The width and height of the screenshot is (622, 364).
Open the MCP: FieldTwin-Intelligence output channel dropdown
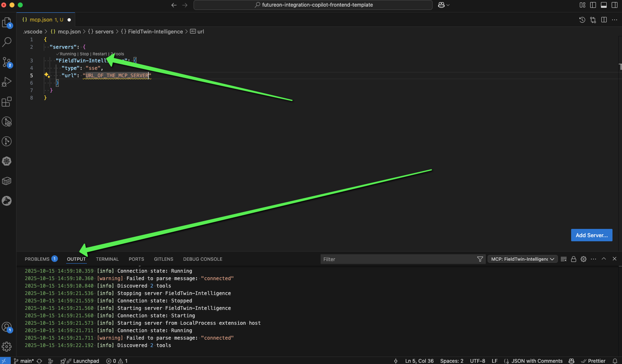(x=522, y=259)
